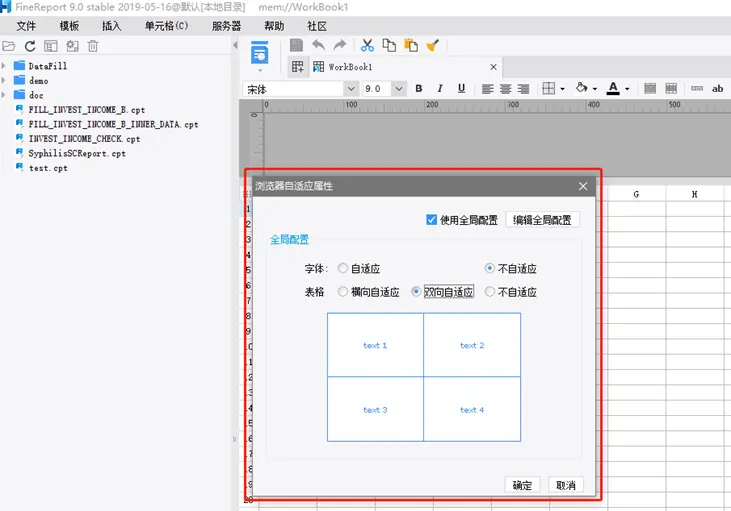The height and width of the screenshot is (511, 731).
Task: Open fill color dropdown arrow
Action: click(595, 89)
